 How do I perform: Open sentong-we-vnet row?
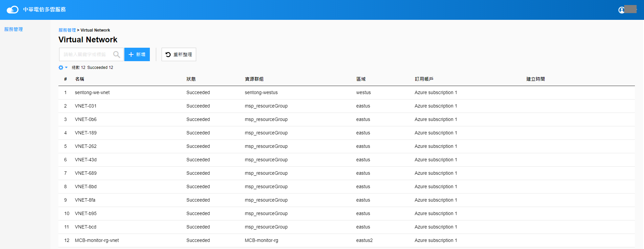pyautogui.click(x=347, y=92)
